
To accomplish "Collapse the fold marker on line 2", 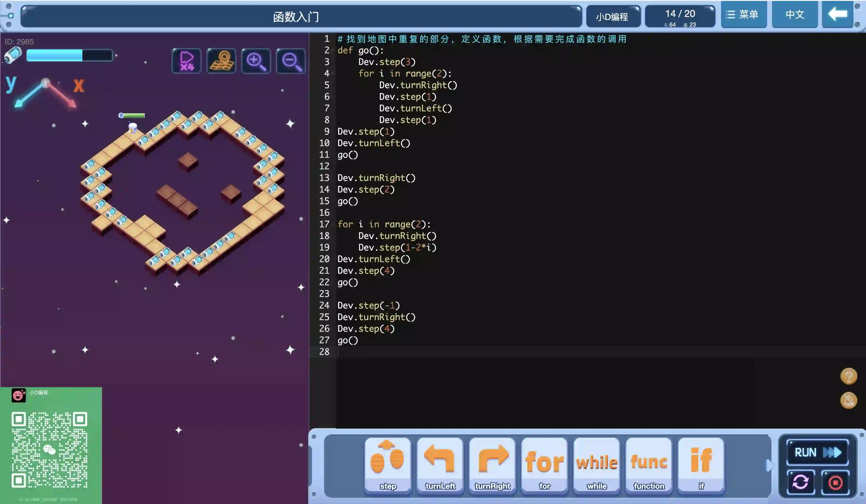I will point(333,50).
